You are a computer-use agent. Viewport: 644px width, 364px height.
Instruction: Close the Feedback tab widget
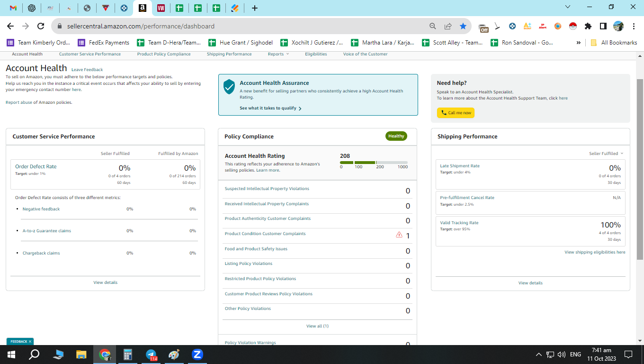click(x=30, y=341)
